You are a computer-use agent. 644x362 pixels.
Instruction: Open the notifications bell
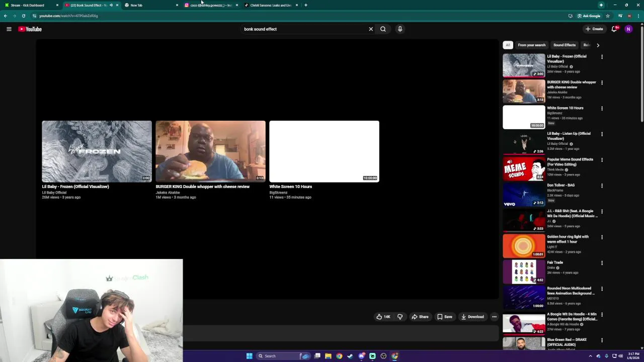tap(614, 29)
